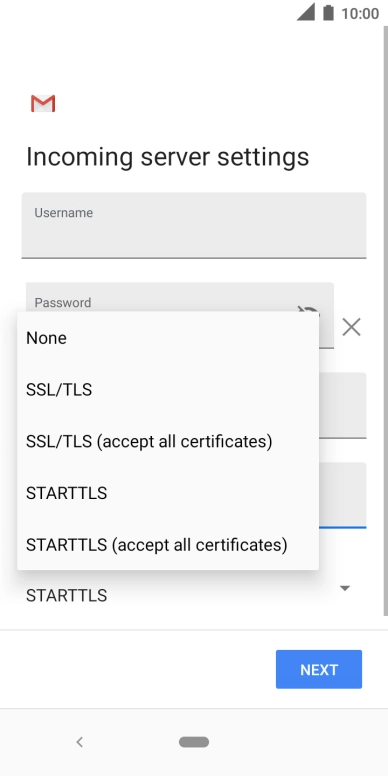Tap the 10:00 clock in status bar
The image size is (388, 776).
tap(360, 13)
